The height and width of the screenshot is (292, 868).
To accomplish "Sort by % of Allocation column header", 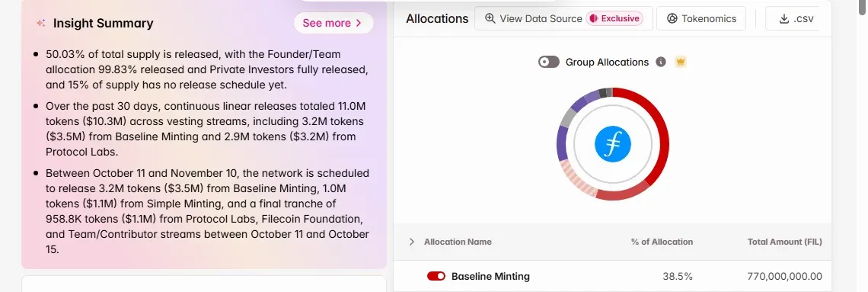I will pos(662,242).
